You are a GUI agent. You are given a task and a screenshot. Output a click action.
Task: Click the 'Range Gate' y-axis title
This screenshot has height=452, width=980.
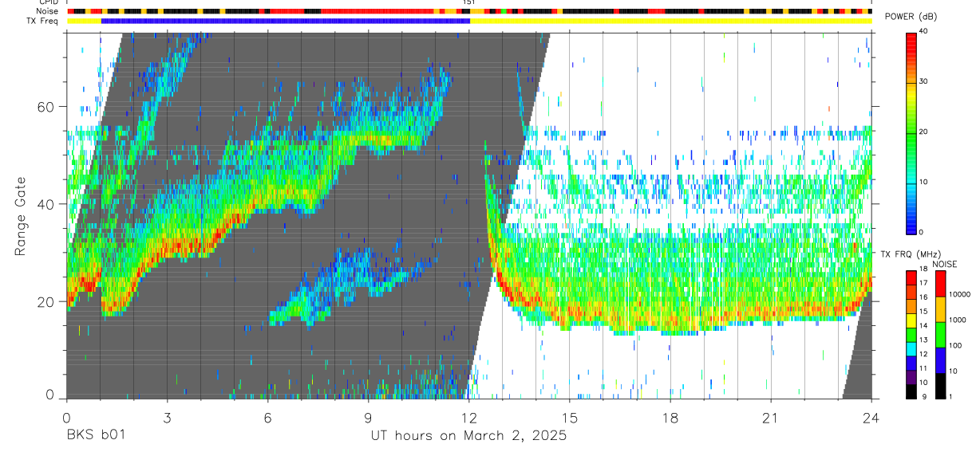[x=22, y=217]
